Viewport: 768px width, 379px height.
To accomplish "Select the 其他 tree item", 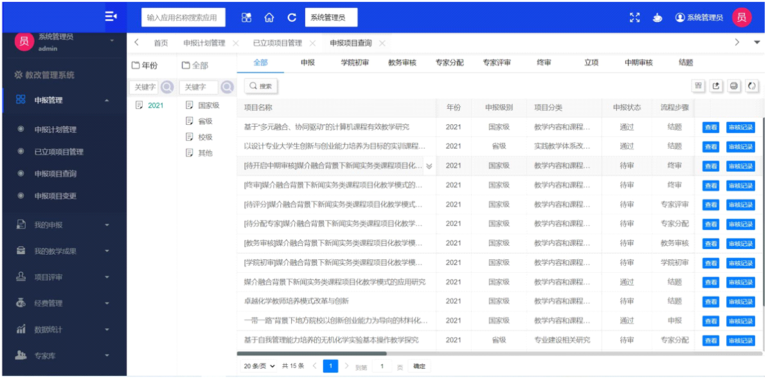I will (x=205, y=153).
